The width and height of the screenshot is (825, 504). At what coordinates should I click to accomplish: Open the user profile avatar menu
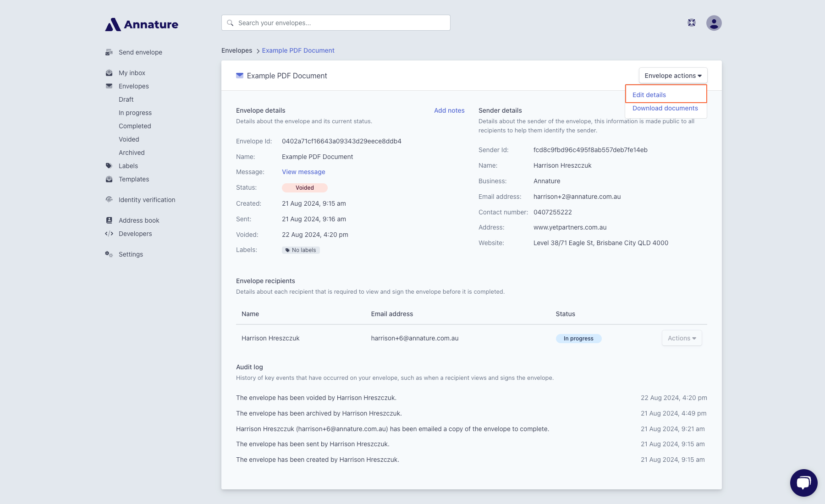coord(714,23)
